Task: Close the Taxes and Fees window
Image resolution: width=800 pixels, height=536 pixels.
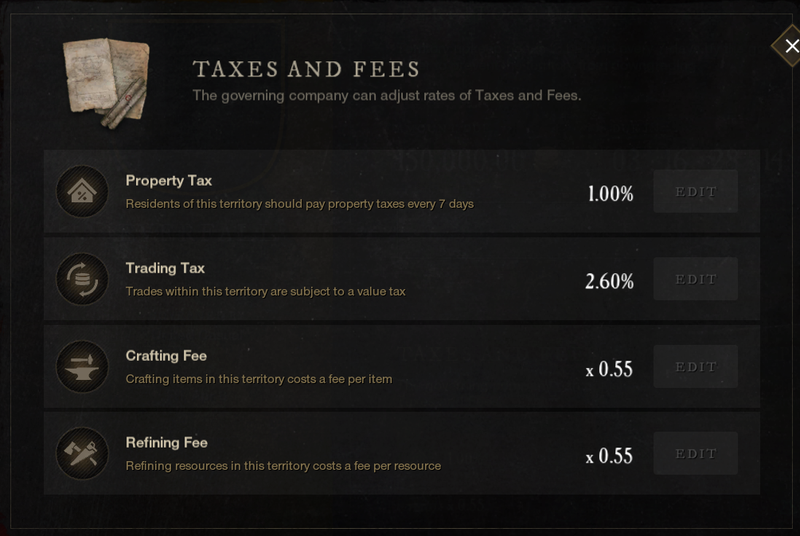Action: pyautogui.click(x=791, y=46)
